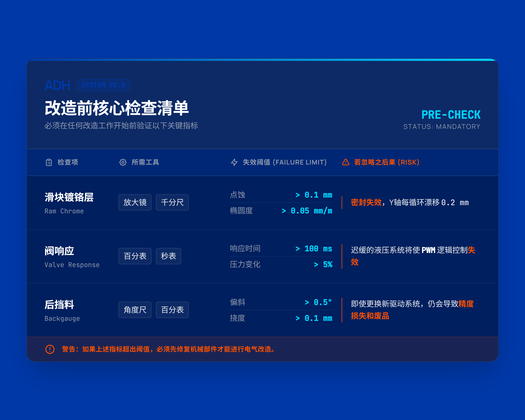The image size is (525, 420).
Task: Click the clipboard icon beside 检查项
Action: coord(49,162)
